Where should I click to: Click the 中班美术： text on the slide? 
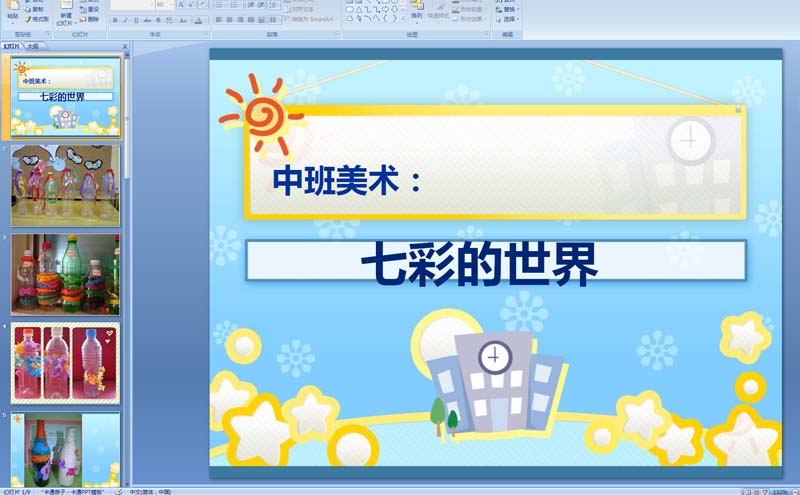click(348, 181)
